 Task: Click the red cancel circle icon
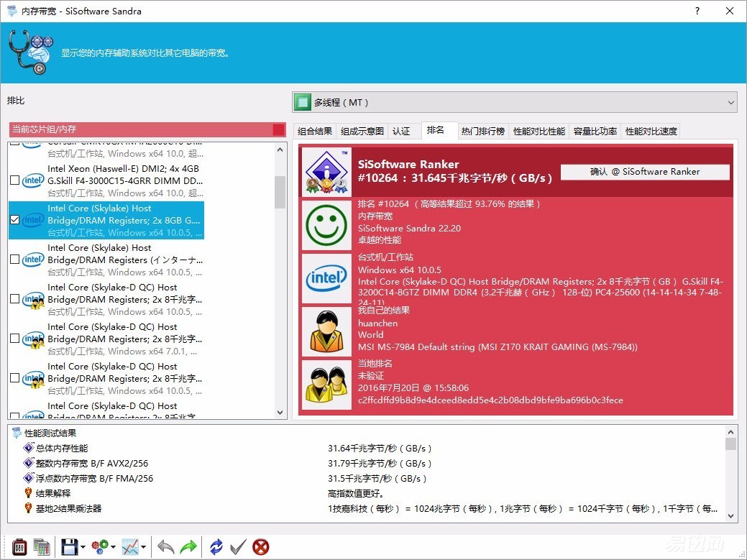point(261,547)
